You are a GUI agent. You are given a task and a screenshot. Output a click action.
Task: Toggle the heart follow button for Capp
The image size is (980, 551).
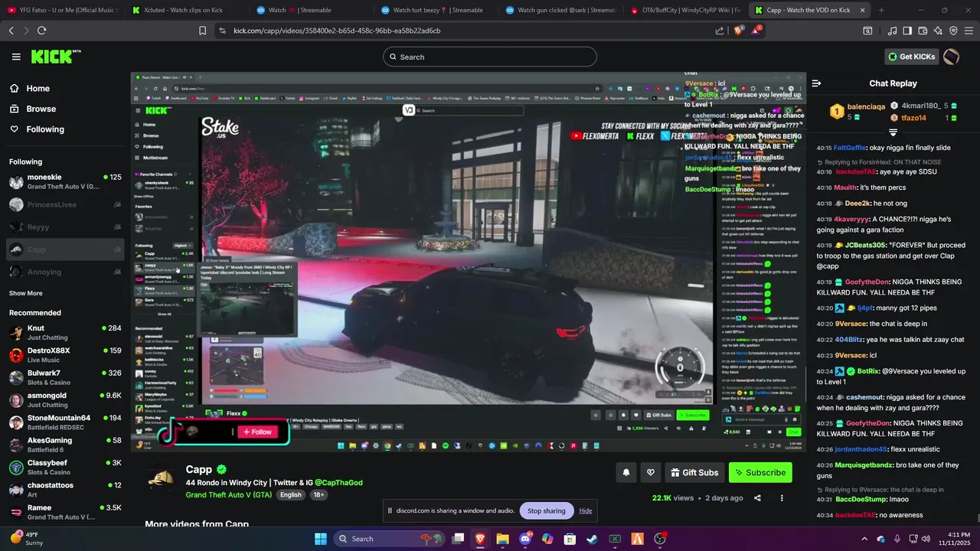tap(651, 472)
